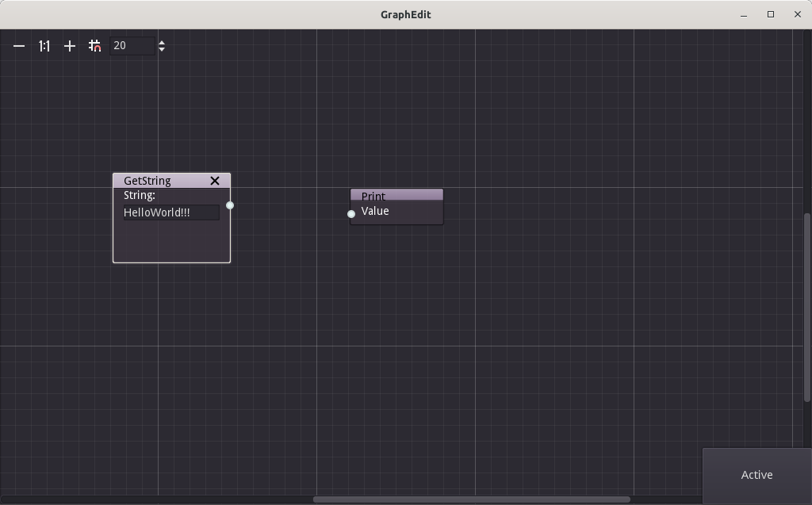Select the GetString node title bar
The width and height of the screenshot is (812, 505).
point(159,180)
